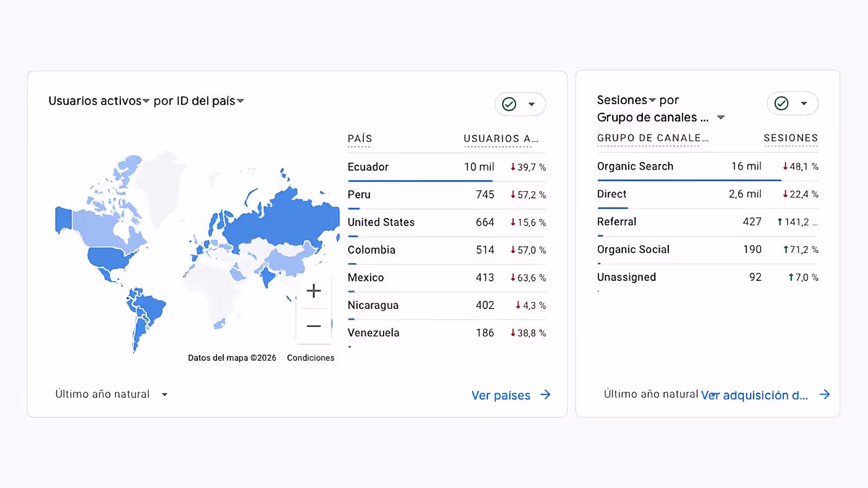
Task: Click the Referral 141,2 change value
Action: [x=797, y=222]
